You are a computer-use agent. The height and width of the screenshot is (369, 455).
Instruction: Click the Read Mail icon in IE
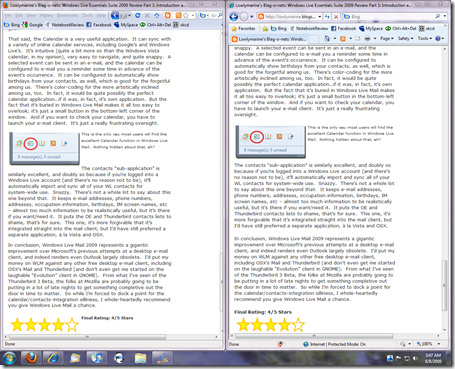357,39
